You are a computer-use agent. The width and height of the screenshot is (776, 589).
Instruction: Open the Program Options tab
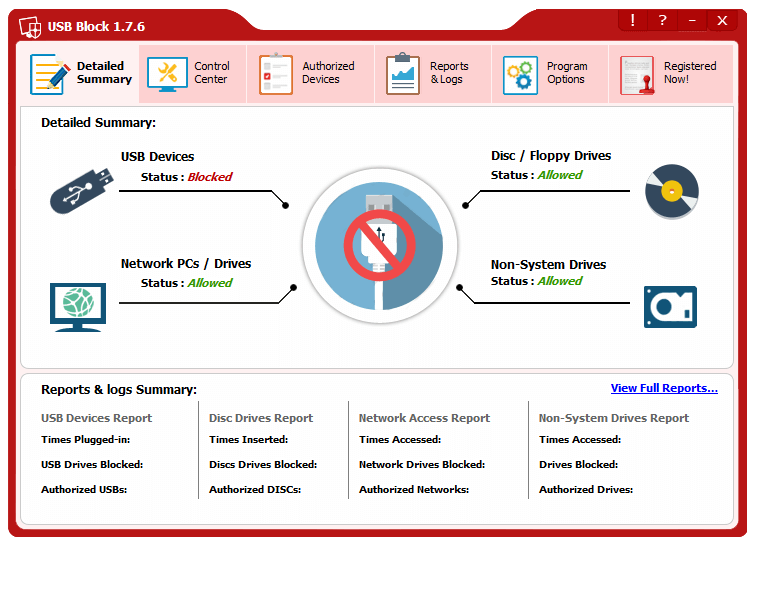[x=550, y=74]
